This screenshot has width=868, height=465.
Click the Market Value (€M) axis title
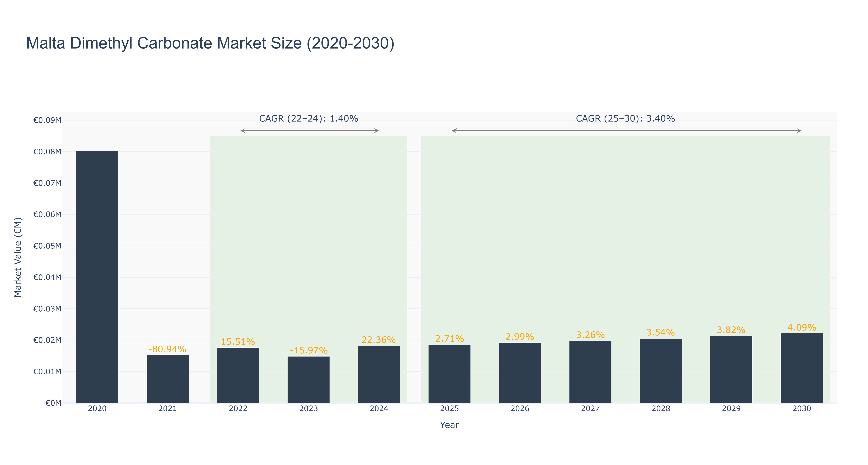click(x=18, y=257)
